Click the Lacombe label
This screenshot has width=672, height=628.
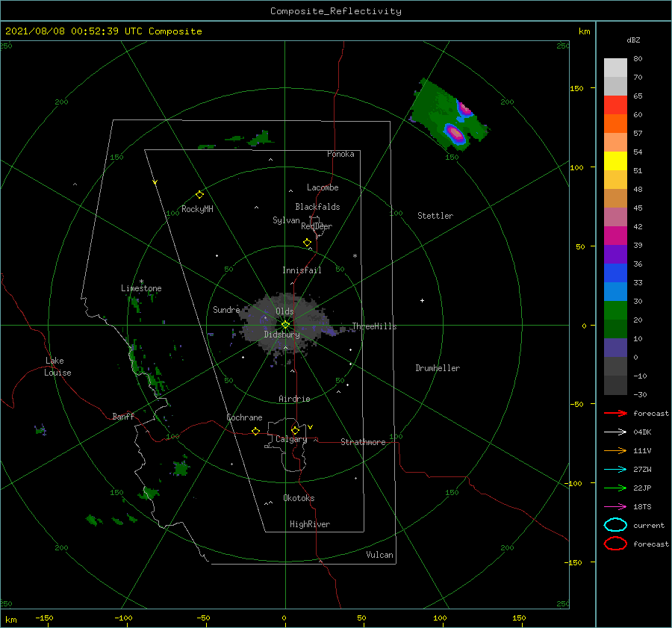pyautogui.click(x=323, y=187)
